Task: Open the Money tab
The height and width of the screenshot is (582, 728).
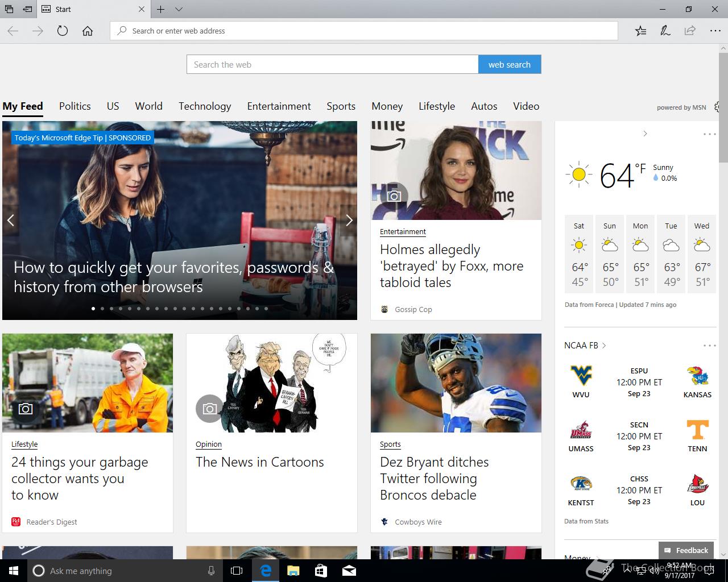Action: (387, 106)
